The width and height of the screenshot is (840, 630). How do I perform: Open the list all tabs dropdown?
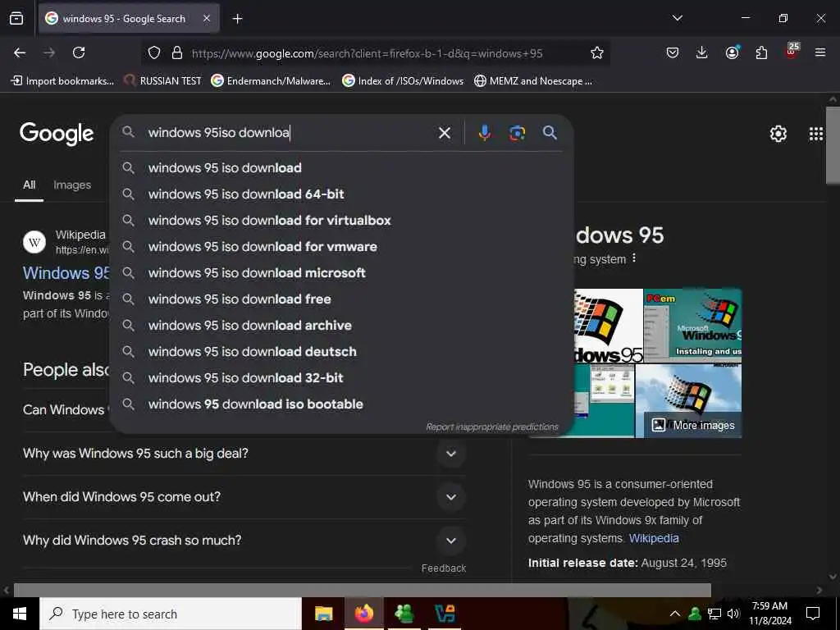point(677,18)
